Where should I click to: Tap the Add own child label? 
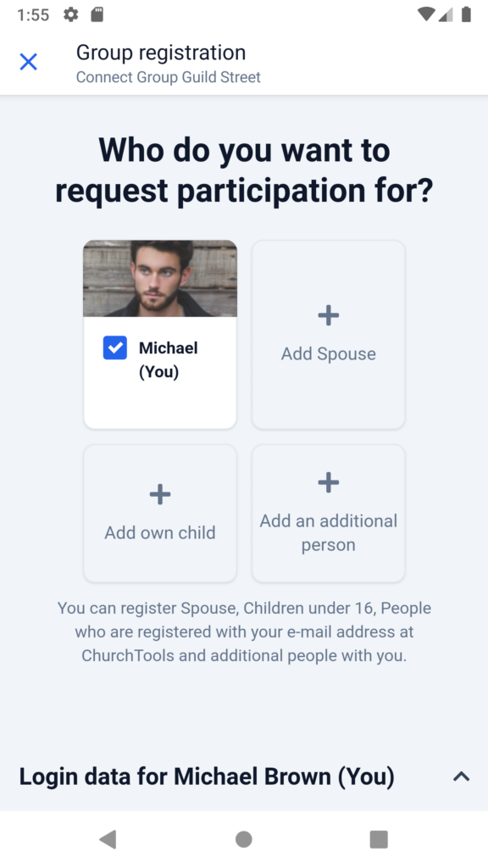click(x=160, y=532)
